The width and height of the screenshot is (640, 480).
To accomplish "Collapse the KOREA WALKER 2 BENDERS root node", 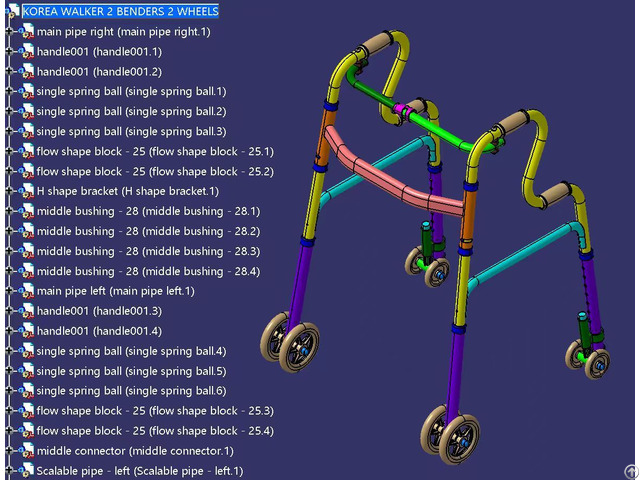I will [3, 11].
